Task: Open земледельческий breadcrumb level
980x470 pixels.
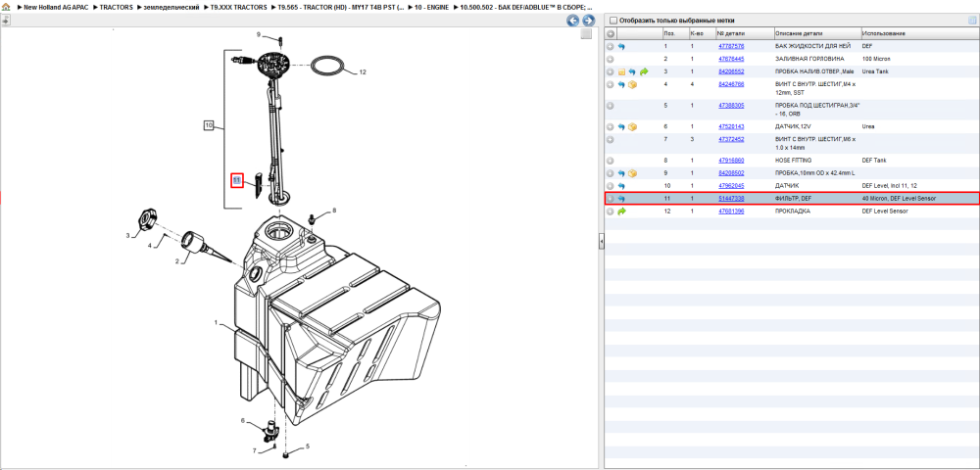Action: click(x=171, y=7)
